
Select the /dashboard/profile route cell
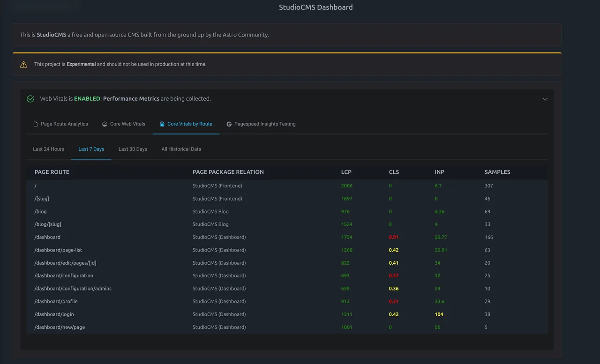tap(56, 302)
